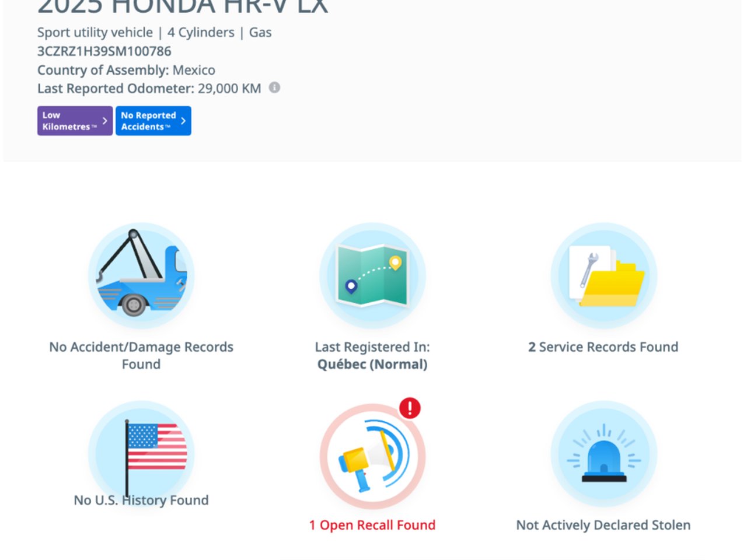Click Not Actively Declared Stolen text
Screen dimensions: 747x560
tap(603, 525)
